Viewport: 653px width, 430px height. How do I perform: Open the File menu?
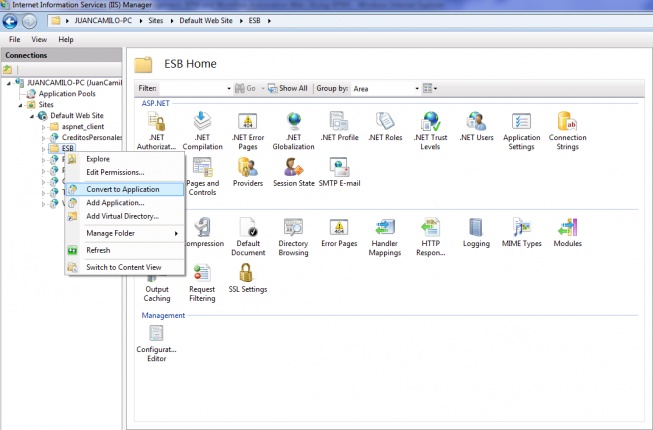15,40
